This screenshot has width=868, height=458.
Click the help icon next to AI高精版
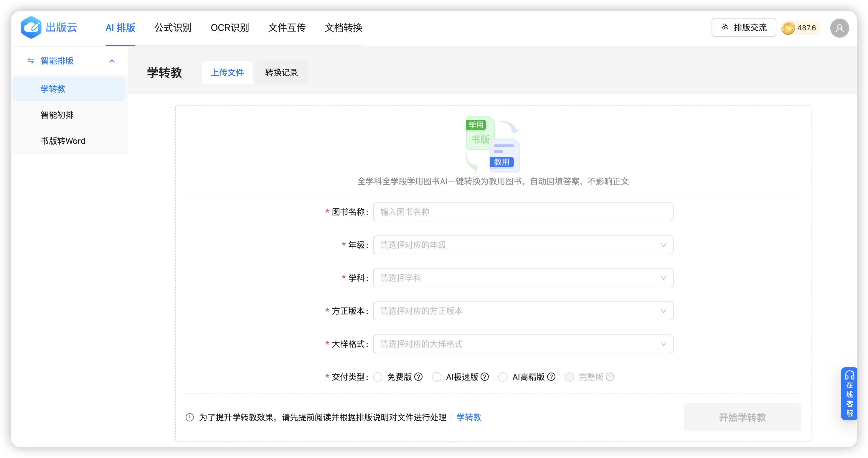tap(551, 377)
